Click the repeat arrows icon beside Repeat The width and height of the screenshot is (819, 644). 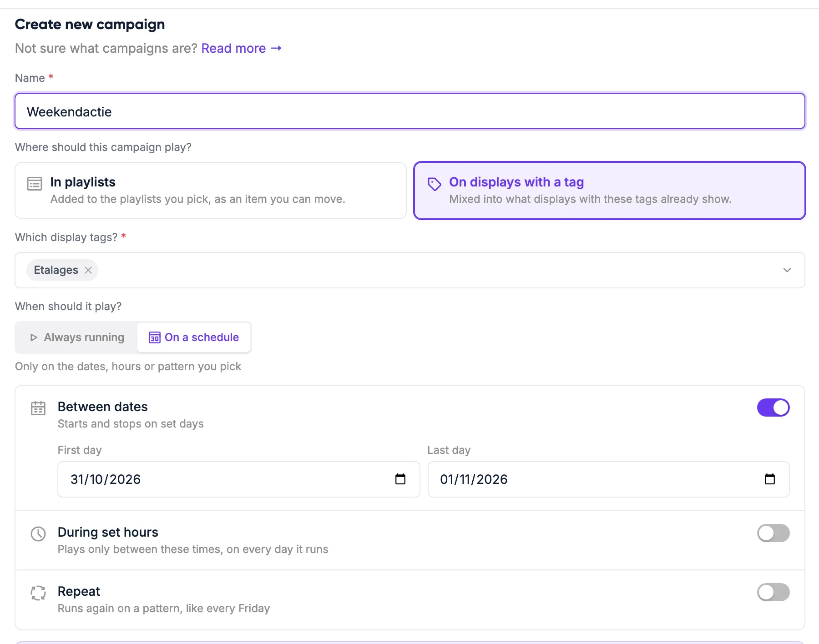[x=38, y=593]
